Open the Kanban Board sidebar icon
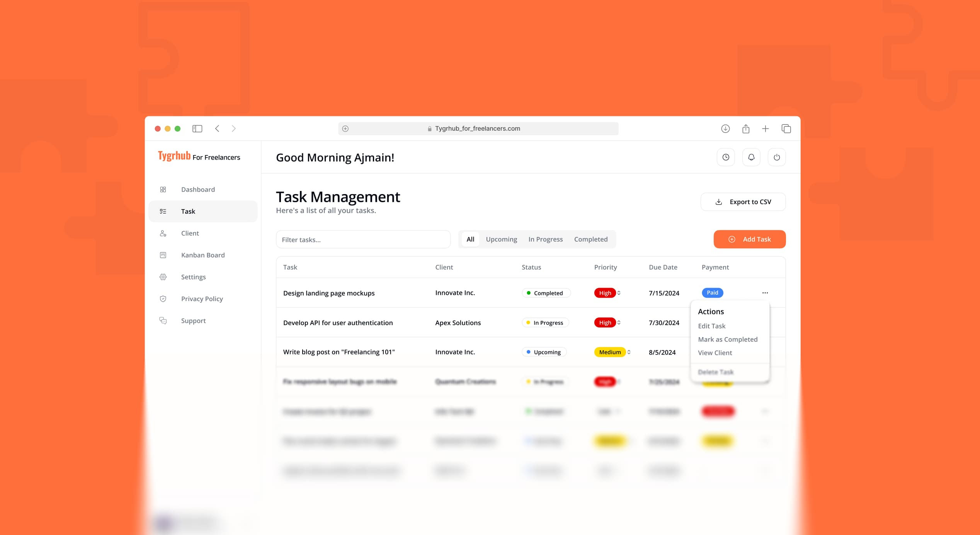The height and width of the screenshot is (535, 980). pos(163,255)
